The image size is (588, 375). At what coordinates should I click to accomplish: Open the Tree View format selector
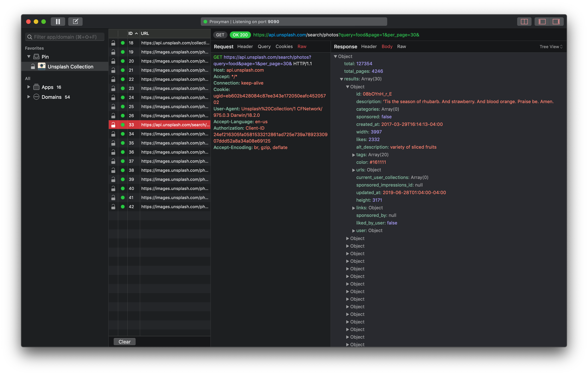(550, 46)
